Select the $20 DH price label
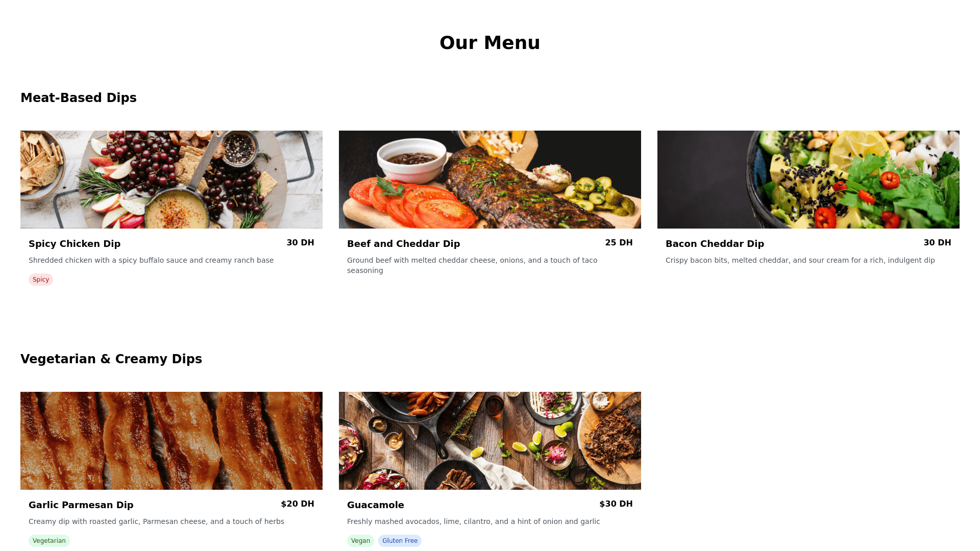Screen dimensions: 980x551 pyautogui.click(x=298, y=504)
